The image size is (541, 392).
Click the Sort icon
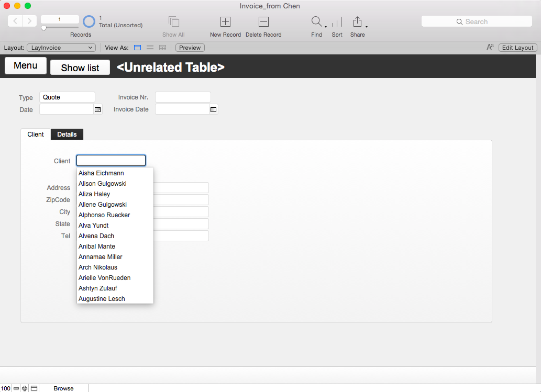click(337, 22)
